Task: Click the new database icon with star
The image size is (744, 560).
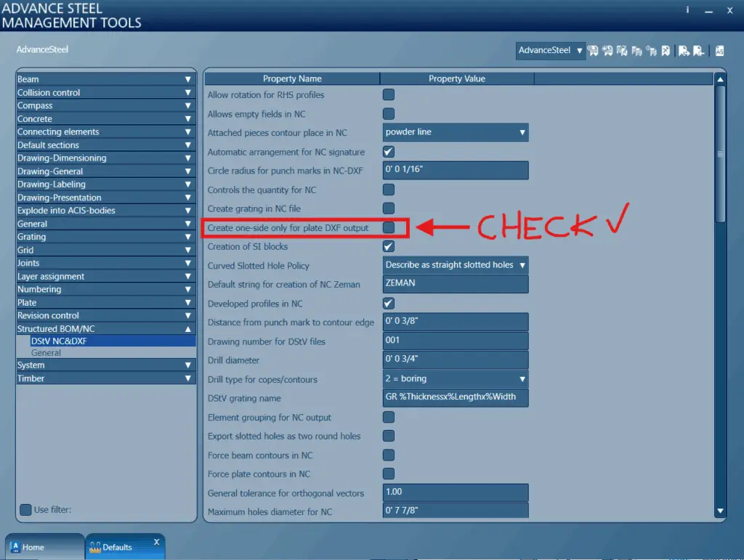Action: tap(607, 51)
